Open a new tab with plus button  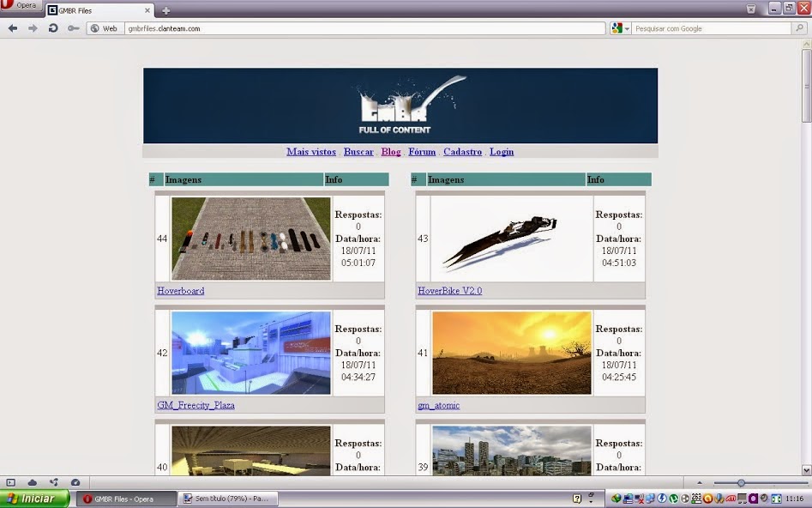pos(166,10)
